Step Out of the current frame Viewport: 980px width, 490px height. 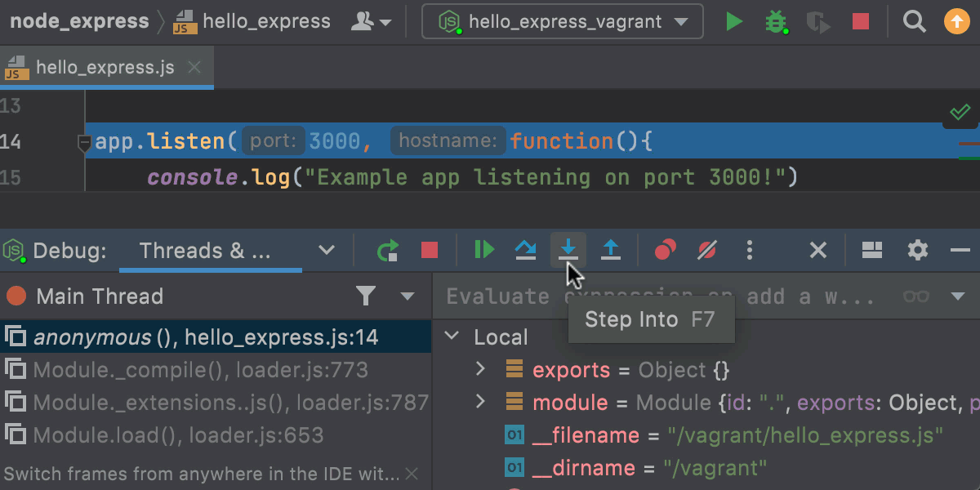[x=611, y=250]
